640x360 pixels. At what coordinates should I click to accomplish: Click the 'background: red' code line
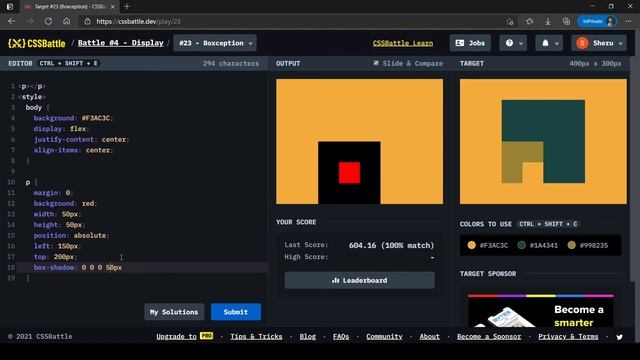(x=65, y=203)
